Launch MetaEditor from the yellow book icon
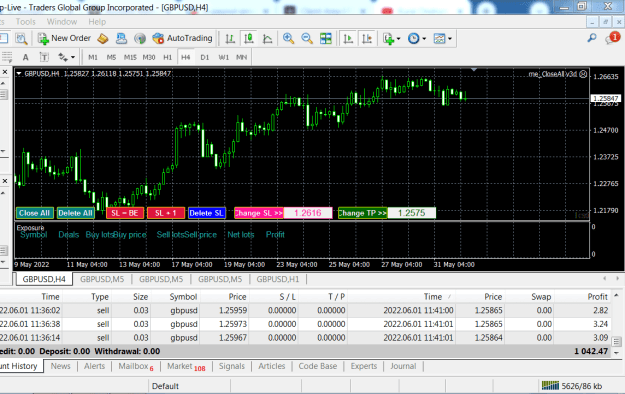The width and height of the screenshot is (625, 394). (x=103, y=38)
